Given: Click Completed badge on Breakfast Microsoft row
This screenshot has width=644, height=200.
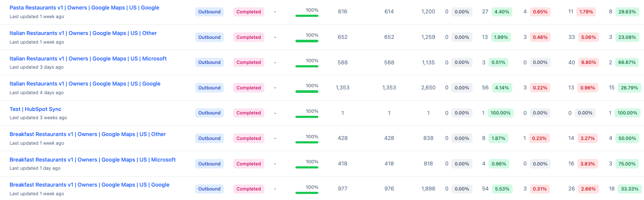Looking at the screenshot, I should (249, 164).
